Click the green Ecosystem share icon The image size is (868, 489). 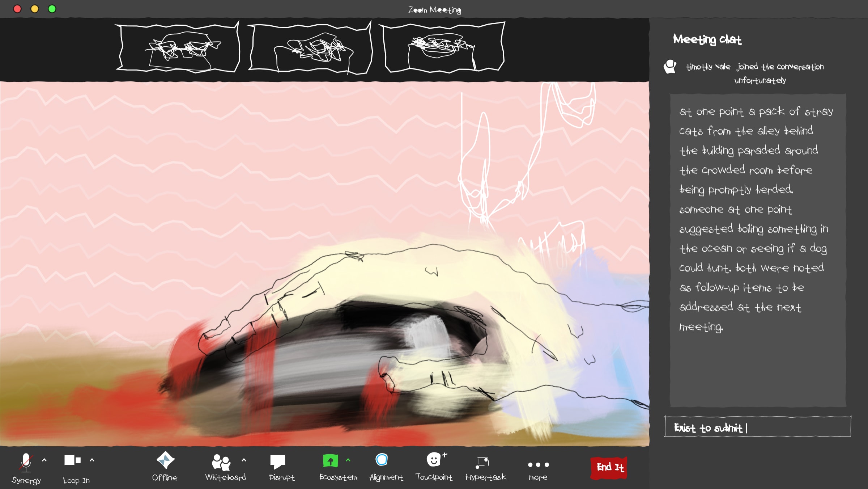(330, 461)
